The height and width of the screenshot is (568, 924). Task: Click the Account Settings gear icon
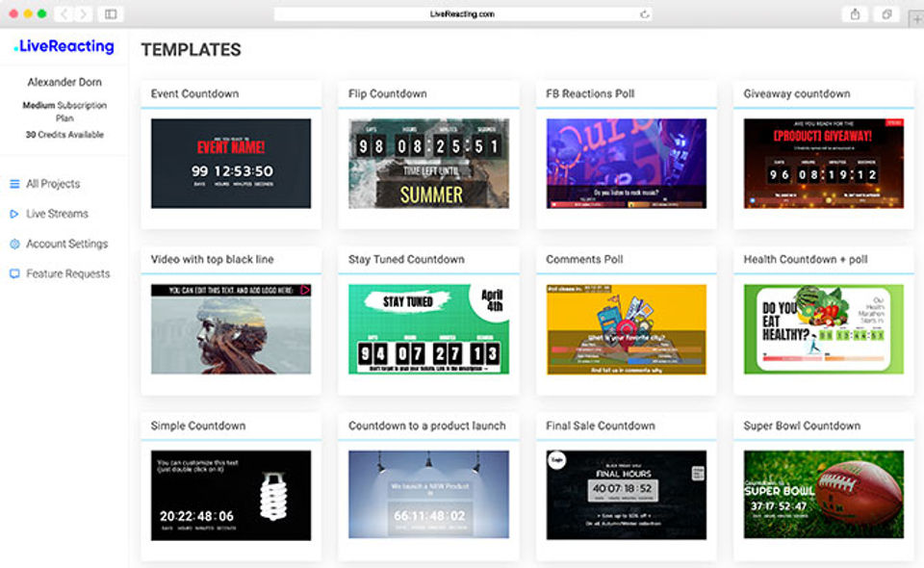click(14, 244)
